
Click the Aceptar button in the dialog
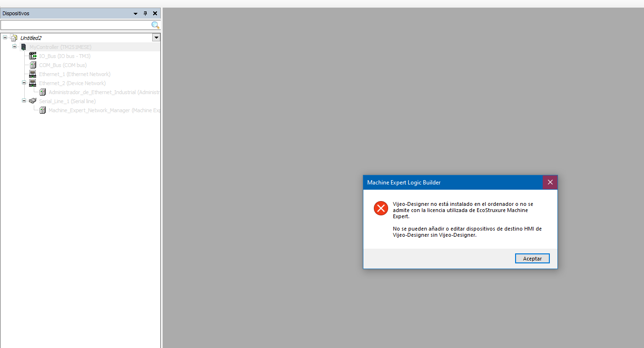tap(532, 258)
